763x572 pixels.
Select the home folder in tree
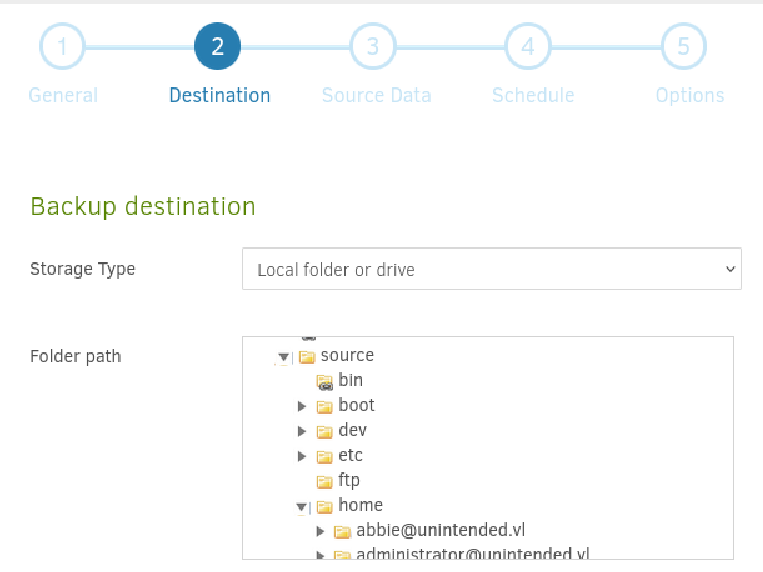pos(360,505)
